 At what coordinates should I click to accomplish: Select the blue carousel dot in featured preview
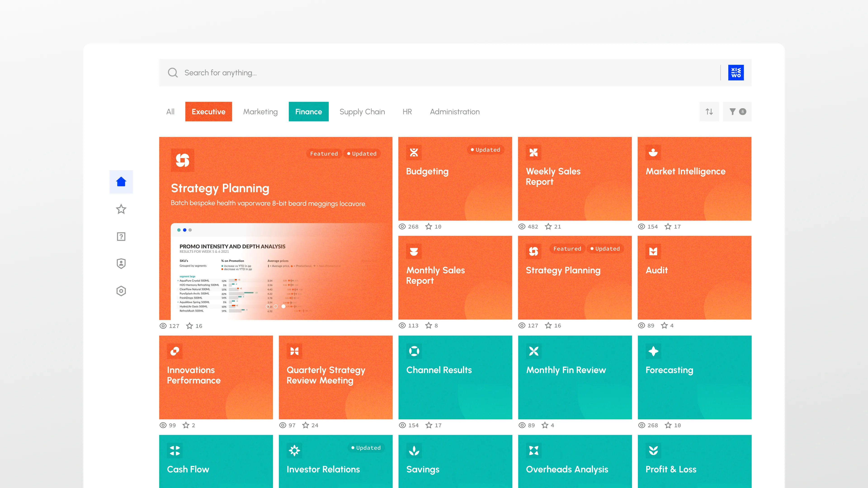point(185,230)
